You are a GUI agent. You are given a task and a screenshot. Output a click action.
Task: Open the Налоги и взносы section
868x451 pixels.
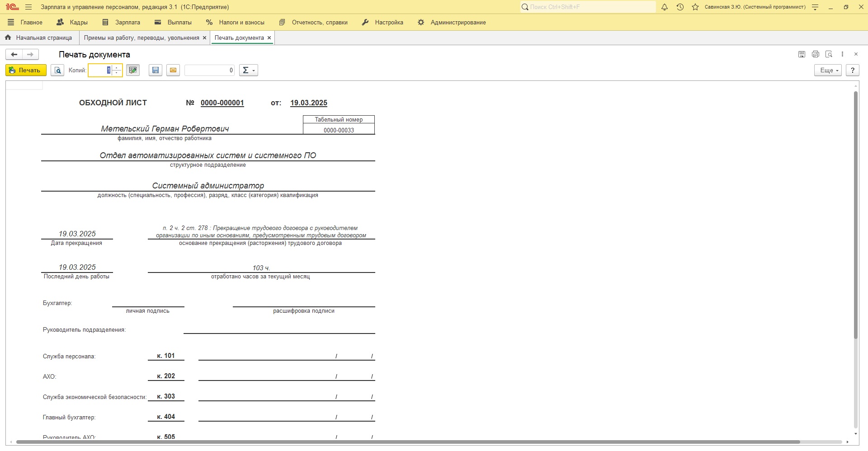pyautogui.click(x=235, y=22)
